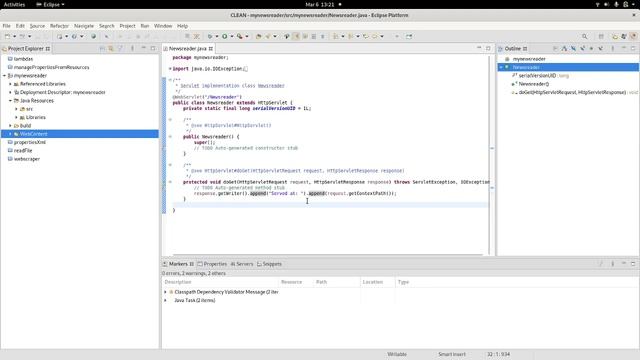Click the Outline Sort icon
640x360 pixels.
(x=564, y=48)
